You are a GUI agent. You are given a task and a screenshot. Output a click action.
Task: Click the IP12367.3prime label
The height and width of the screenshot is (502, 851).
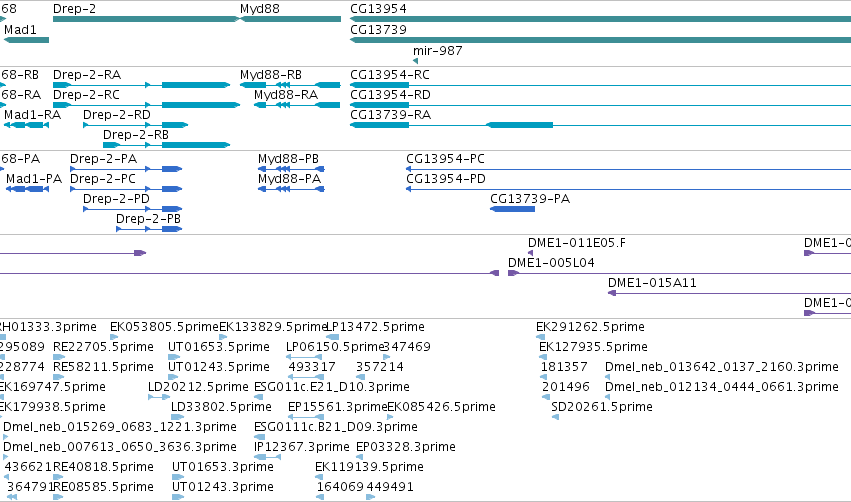coord(302,447)
